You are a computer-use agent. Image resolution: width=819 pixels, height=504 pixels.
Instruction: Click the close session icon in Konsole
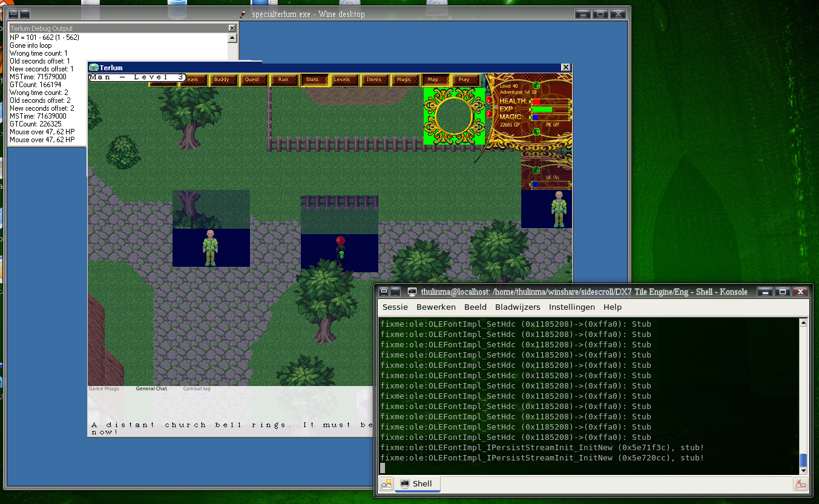pos(800,483)
